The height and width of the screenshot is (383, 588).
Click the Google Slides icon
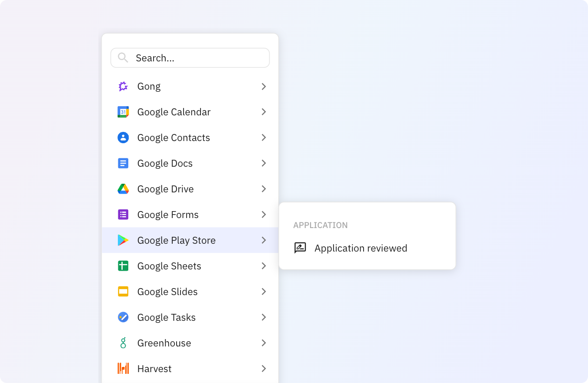tap(123, 292)
